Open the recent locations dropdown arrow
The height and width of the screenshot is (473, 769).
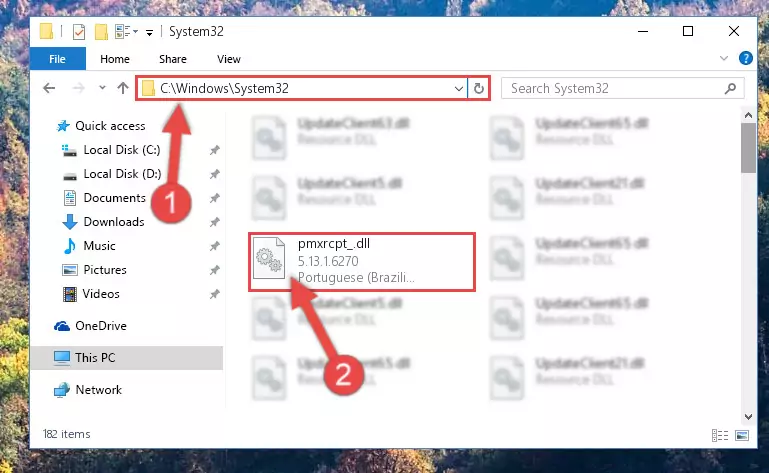coord(102,88)
